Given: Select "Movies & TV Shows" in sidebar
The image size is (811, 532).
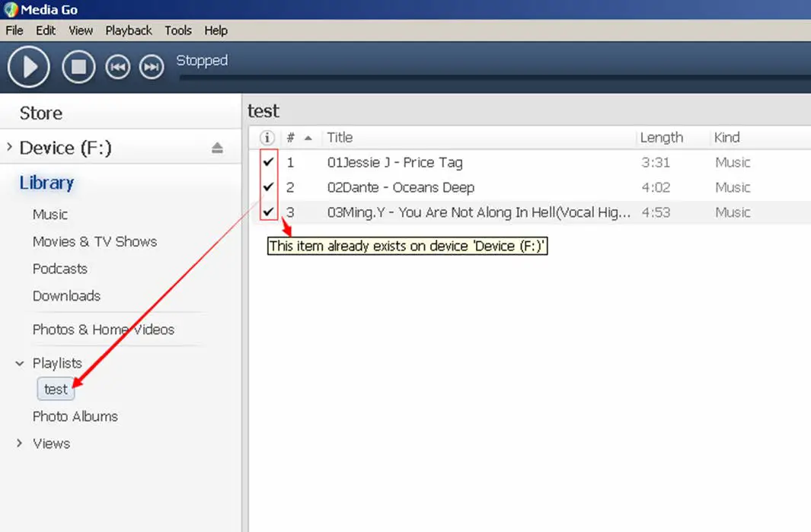Looking at the screenshot, I should click(94, 241).
